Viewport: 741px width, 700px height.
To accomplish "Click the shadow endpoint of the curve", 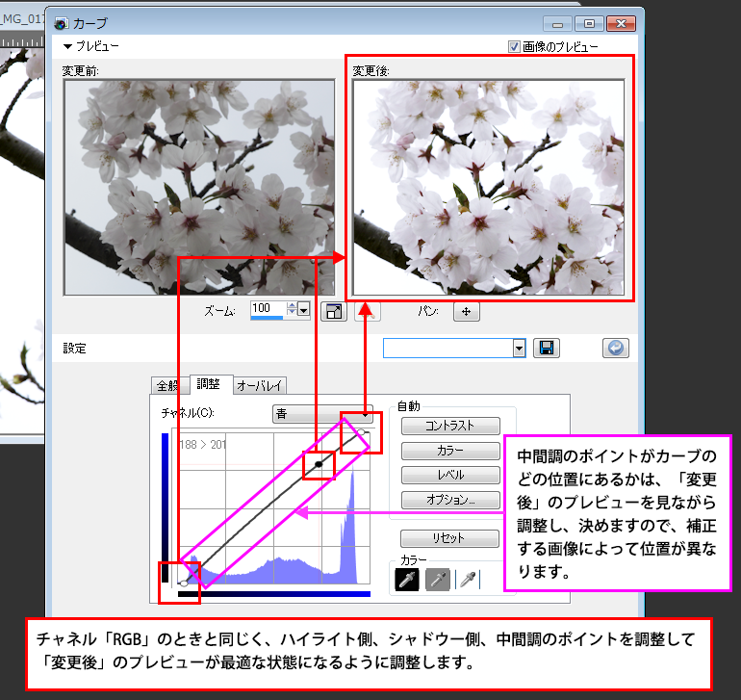I will tap(184, 583).
